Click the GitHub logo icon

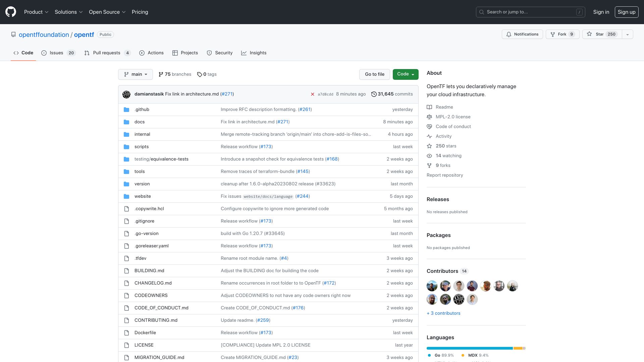pos(11,12)
